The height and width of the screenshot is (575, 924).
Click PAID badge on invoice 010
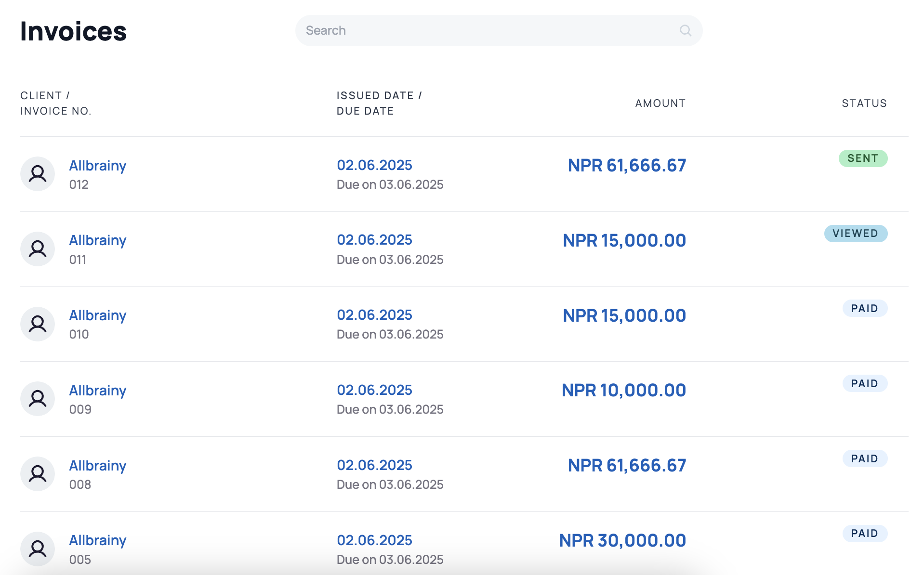(865, 308)
